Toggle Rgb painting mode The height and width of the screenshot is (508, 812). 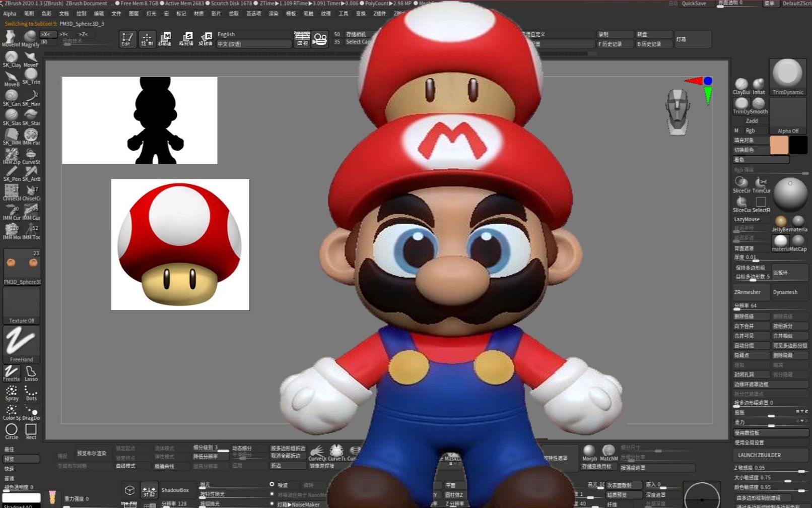point(751,131)
